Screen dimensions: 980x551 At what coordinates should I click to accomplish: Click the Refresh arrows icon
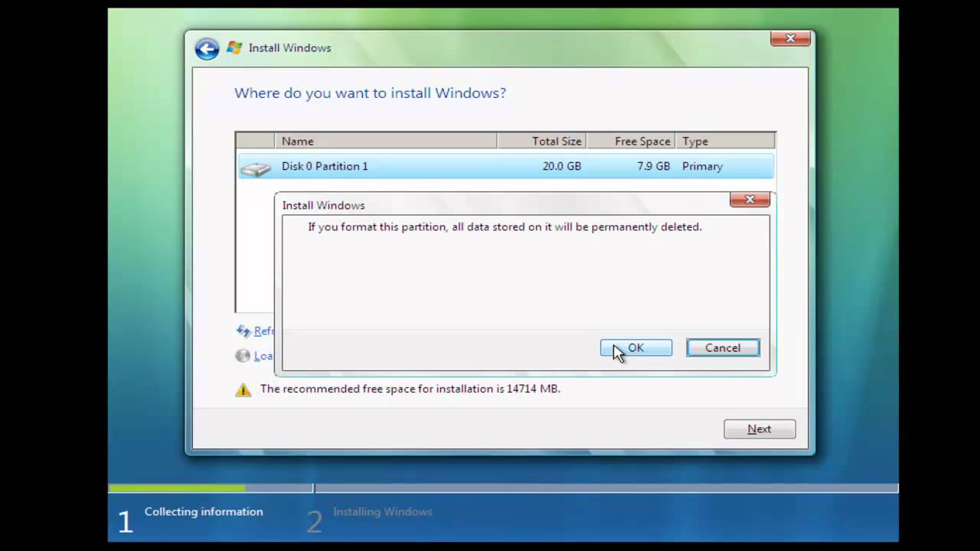[243, 331]
